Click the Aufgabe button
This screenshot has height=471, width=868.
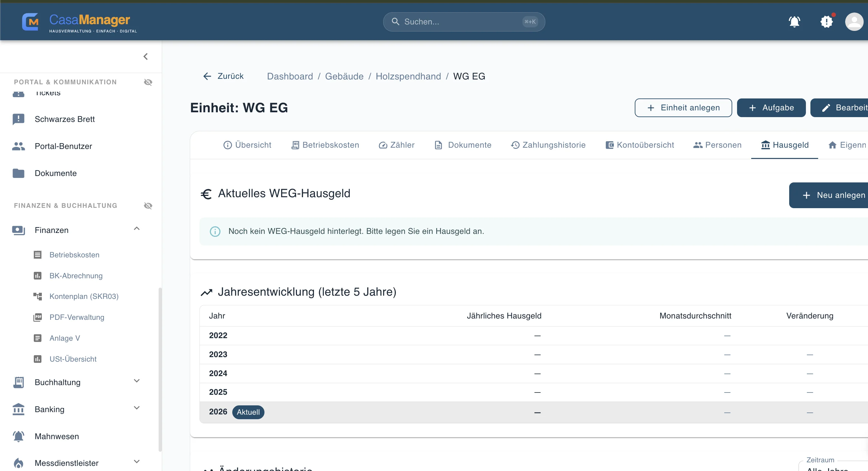[771, 108]
